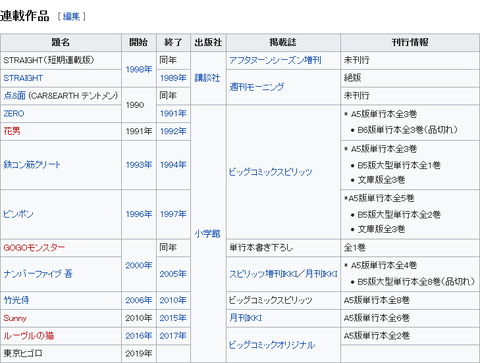Open the 2006年 year link
The width and height of the screenshot is (480, 363).
tap(139, 300)
